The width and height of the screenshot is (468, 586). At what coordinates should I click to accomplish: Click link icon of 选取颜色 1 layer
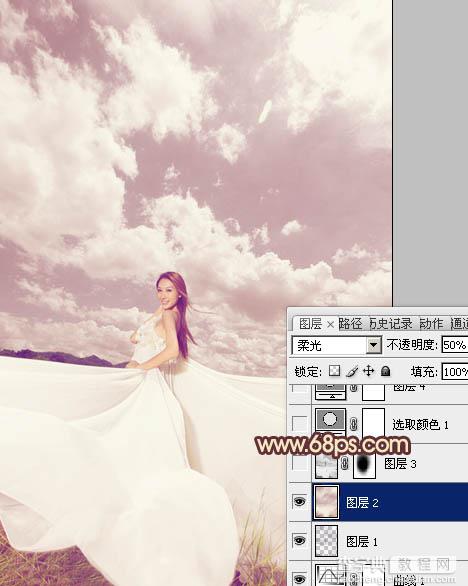point(354,423)
